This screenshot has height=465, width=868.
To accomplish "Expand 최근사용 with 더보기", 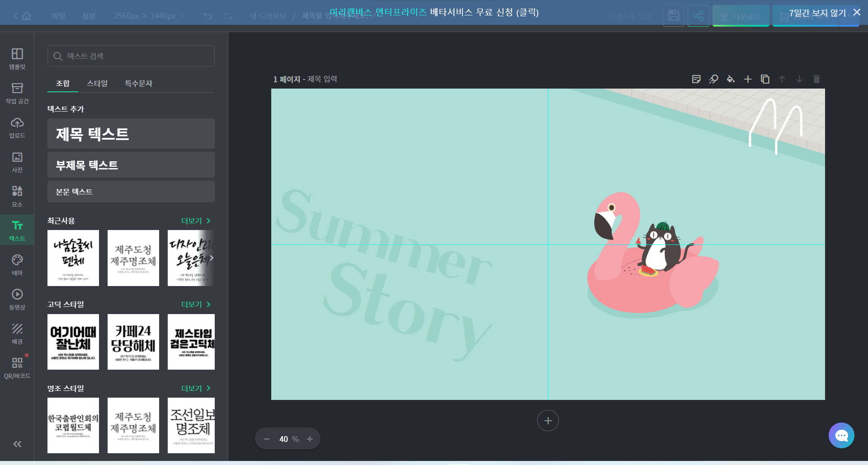I will [x=196, y=221].
